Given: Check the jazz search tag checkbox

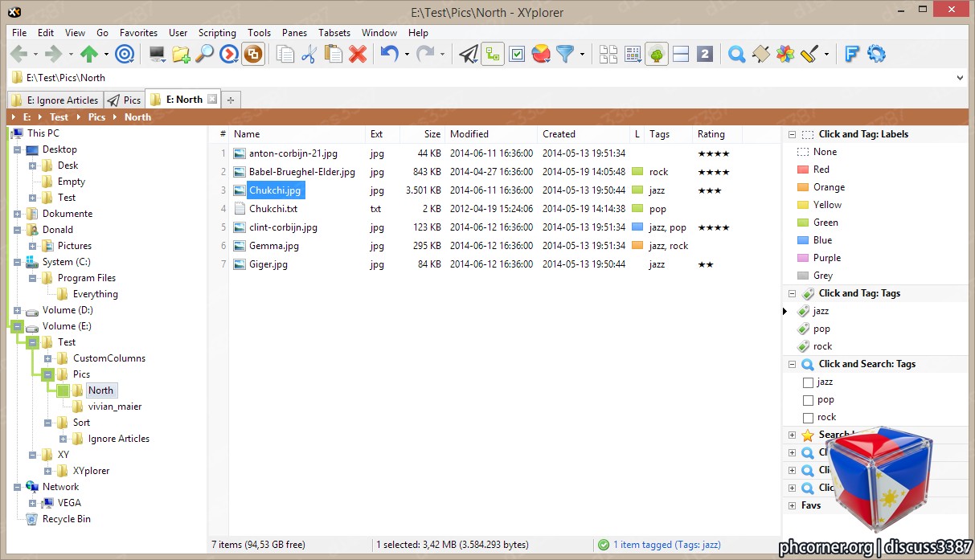Looking at the screenshot, I should click(x=809, y=382).
